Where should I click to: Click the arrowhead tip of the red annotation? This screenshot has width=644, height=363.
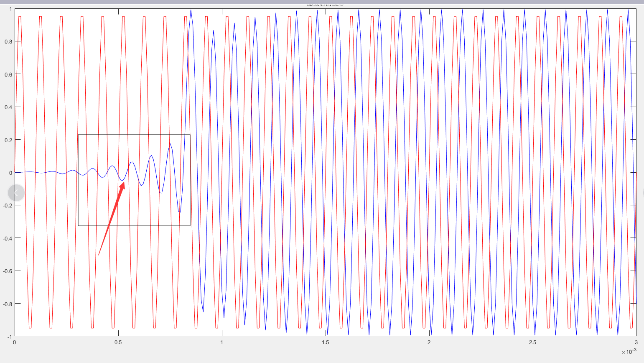tap(123, 181)
